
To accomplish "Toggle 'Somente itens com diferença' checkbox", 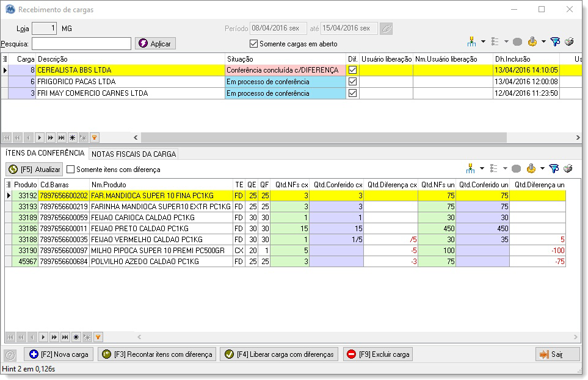I will coord(70,170).
